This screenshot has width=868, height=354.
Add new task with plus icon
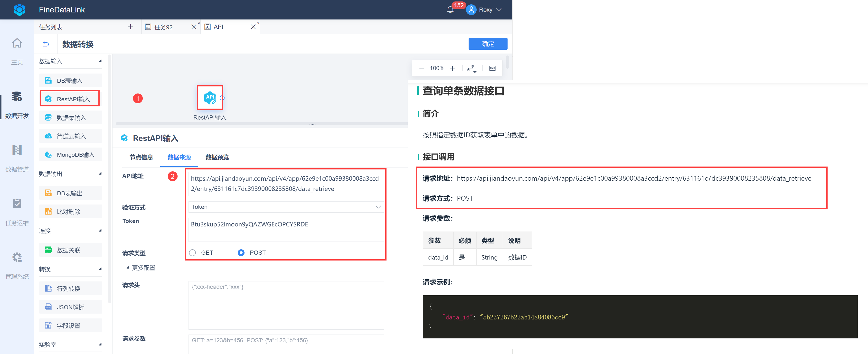tap(130, 27)
